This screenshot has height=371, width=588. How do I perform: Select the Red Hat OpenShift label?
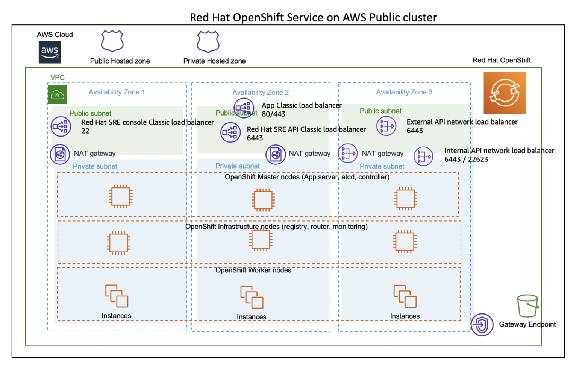pos(502,60)
